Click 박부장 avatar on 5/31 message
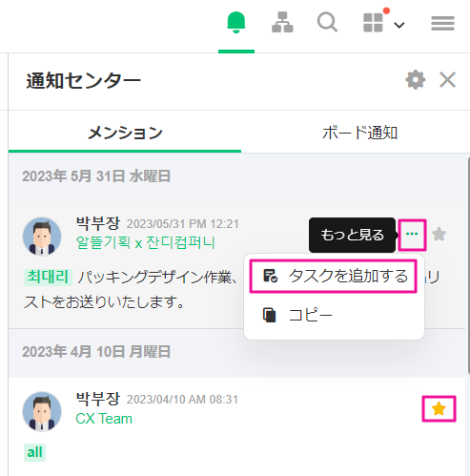Viewport: 470px width, 476px height. pos(42,237)
